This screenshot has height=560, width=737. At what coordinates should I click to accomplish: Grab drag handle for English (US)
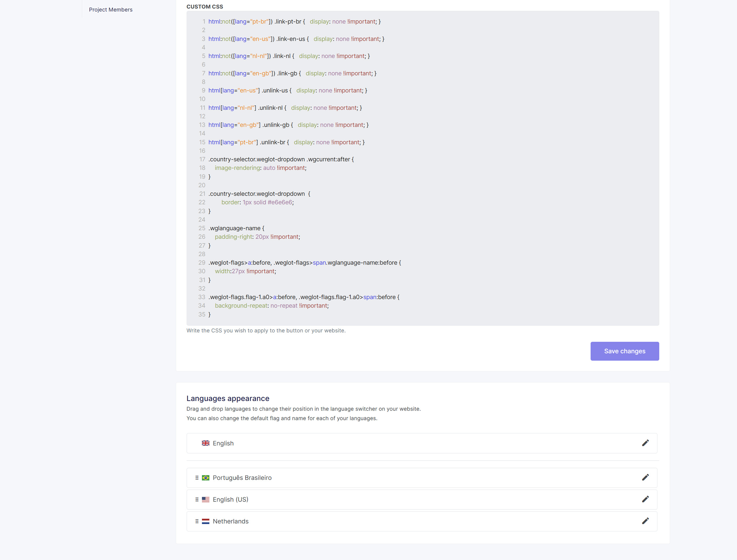197,499
